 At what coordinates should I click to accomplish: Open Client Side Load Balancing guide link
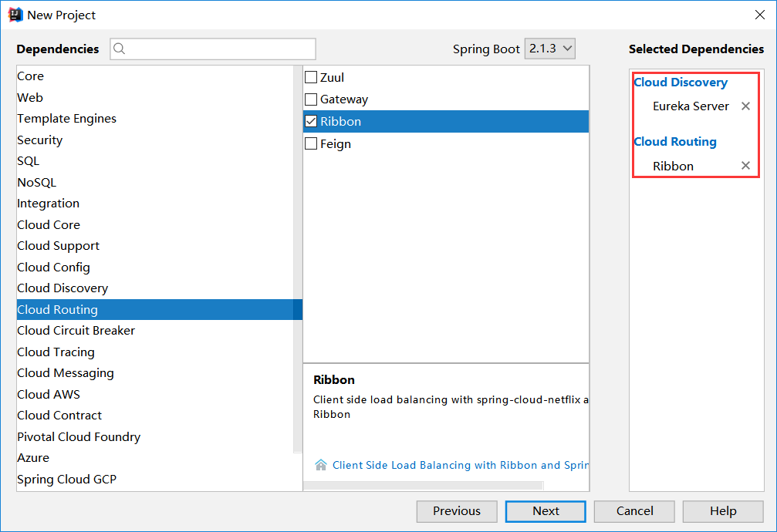coord(461,465)
